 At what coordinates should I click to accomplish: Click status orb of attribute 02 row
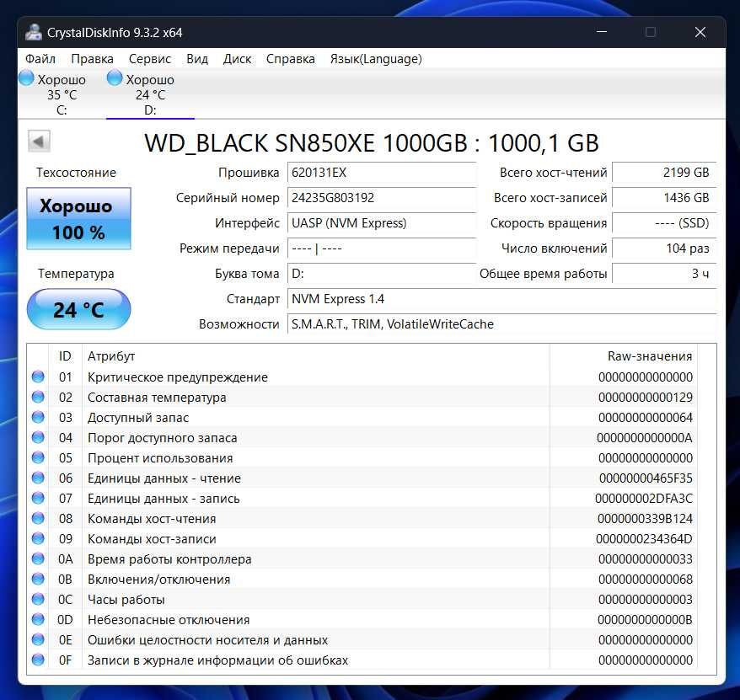pyautogui.click(x=38, y=397)
